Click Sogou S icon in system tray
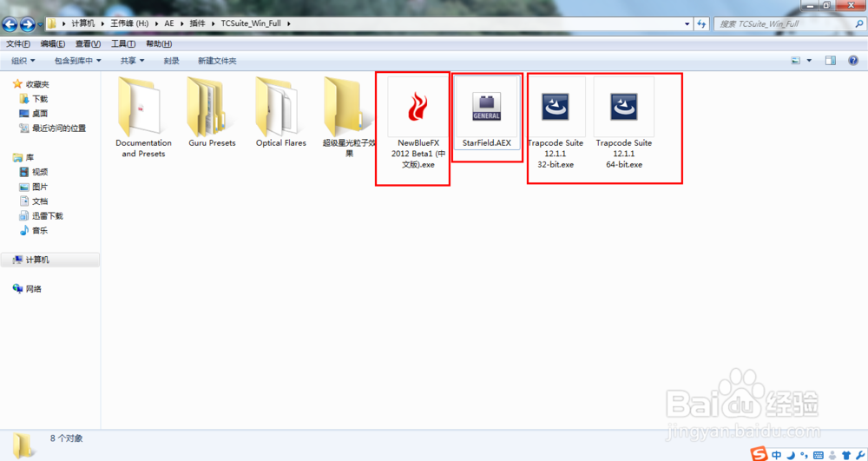868x461 pixels. click(759, 454)
